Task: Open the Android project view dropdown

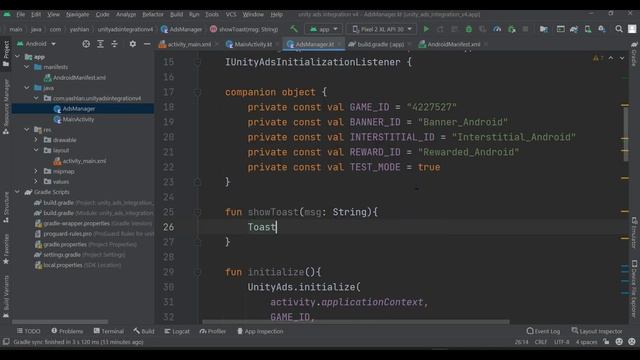Action: pos(36,44)
